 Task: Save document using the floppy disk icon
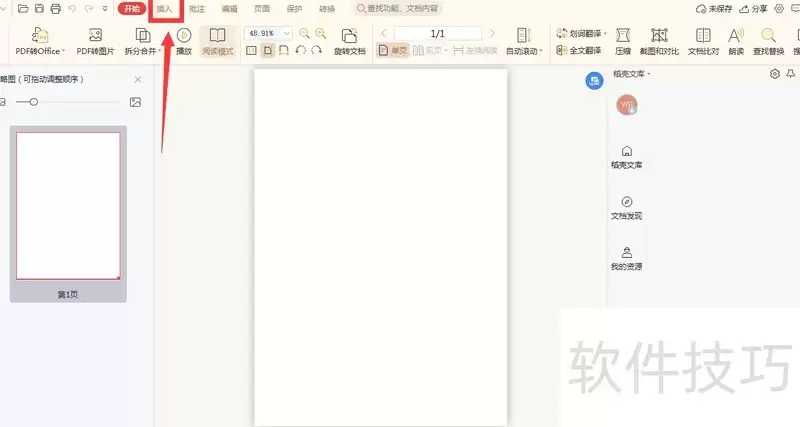click(39, 9)
